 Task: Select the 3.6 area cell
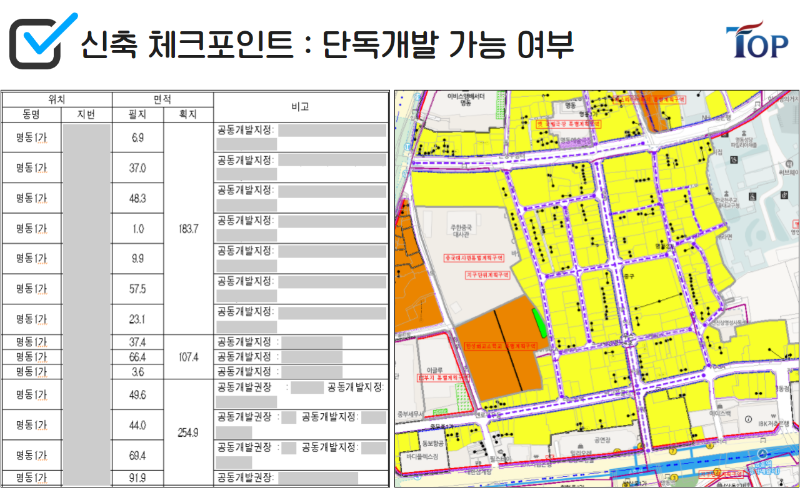click(x=137, y=372)
